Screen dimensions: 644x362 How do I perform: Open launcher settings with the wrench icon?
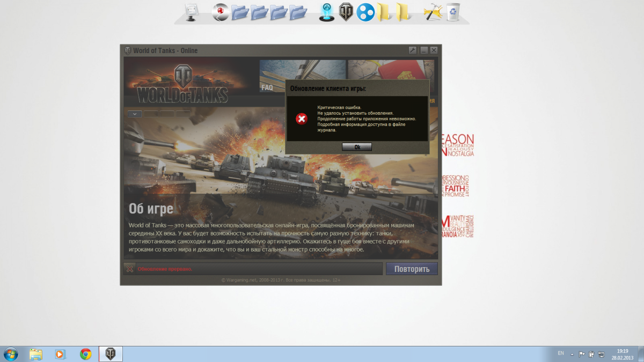pyautogui.click(x=413, y=50)
